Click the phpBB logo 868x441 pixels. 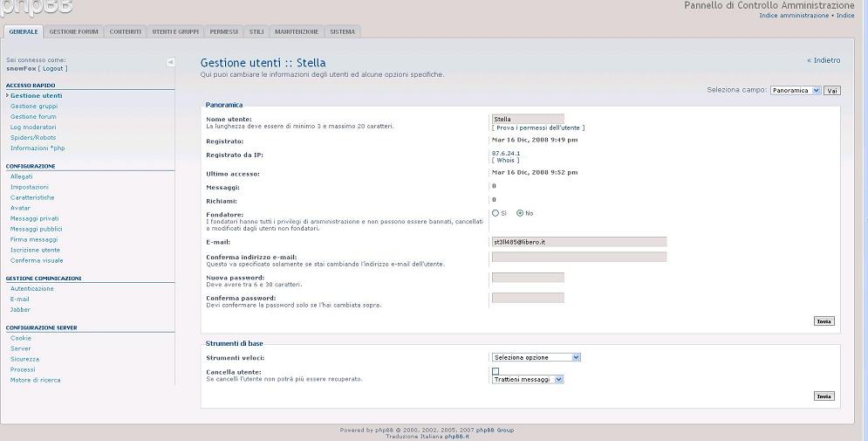(37, 7)
